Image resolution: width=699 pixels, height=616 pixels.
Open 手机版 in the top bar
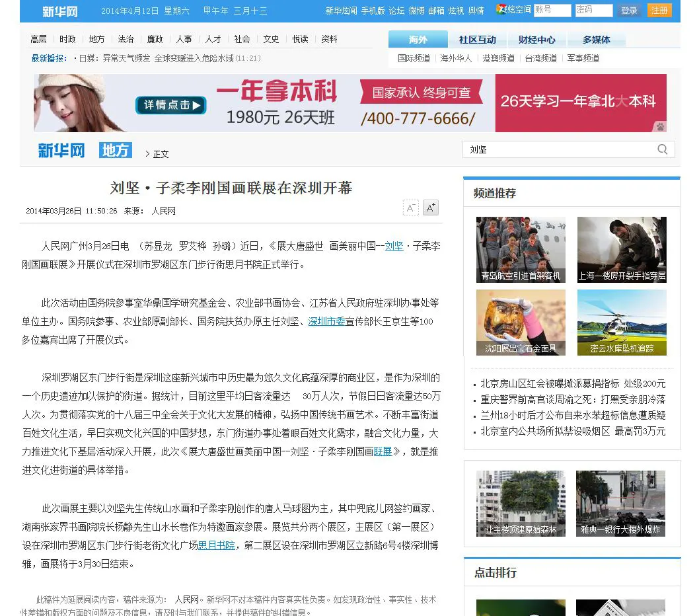click(373, 11)
